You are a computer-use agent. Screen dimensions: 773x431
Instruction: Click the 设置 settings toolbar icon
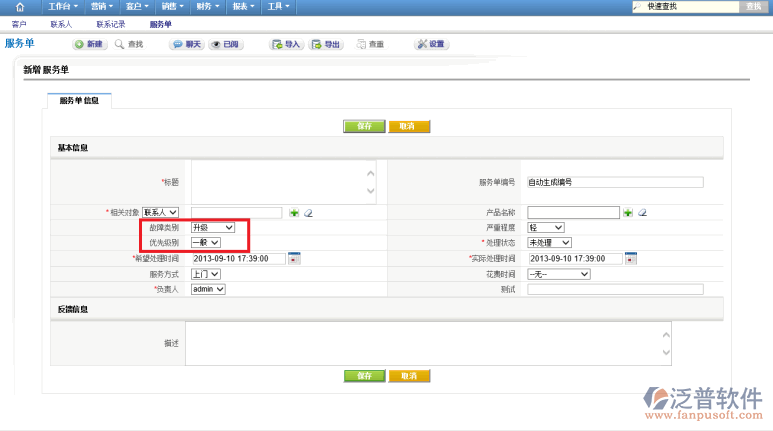pos(431,44)
